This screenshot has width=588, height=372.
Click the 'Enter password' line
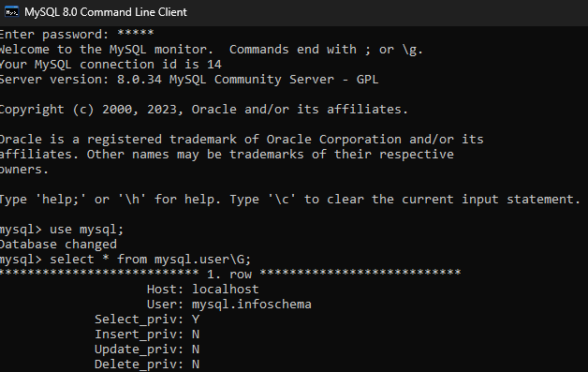tap(77, 34)
